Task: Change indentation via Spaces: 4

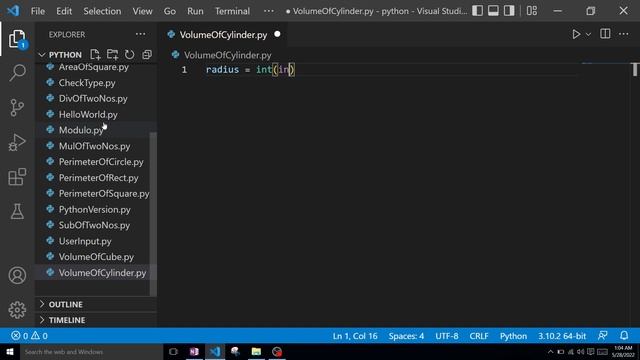Action: point(406,336)
